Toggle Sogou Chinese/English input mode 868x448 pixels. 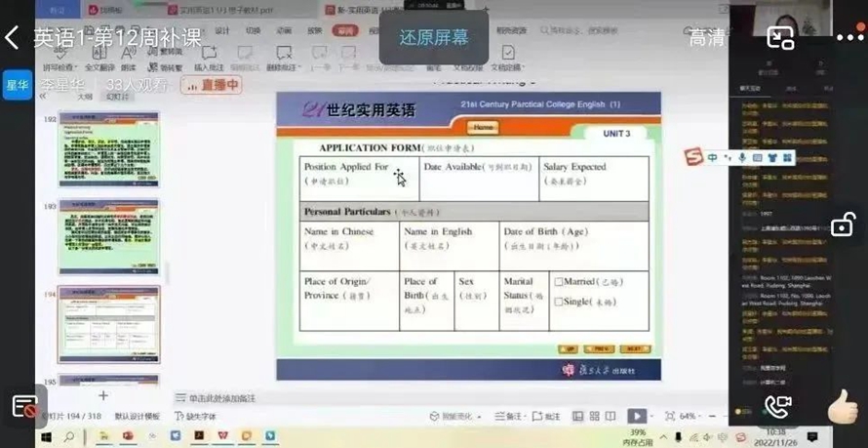[713, 157]
